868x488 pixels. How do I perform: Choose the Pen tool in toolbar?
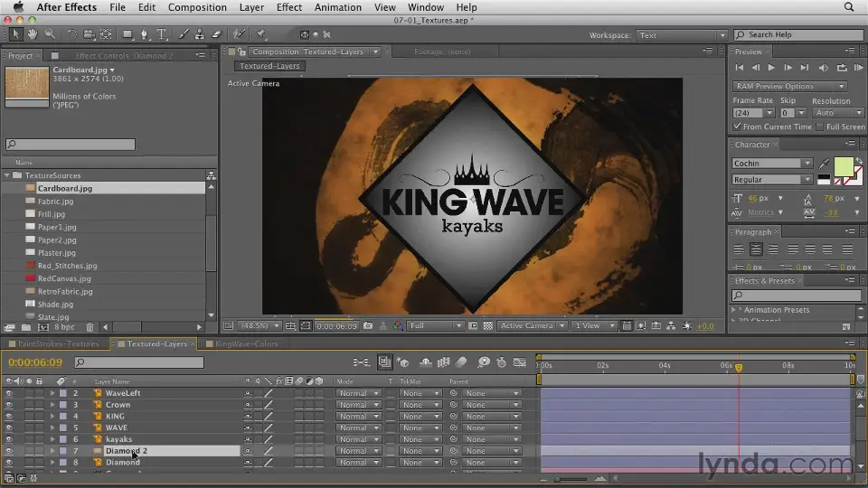[146, 35]
